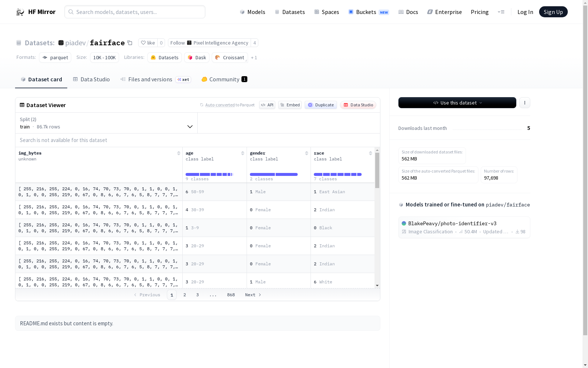Go to Spaces in the top nav

pyautogui.click(x=327, y=12)
